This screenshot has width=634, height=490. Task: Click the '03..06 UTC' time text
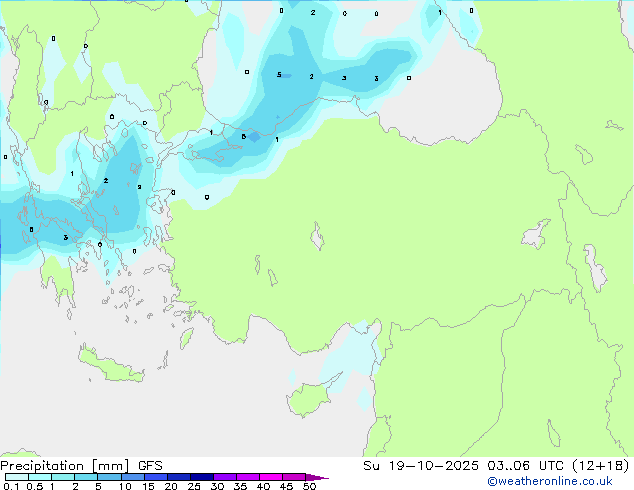[525, 466]
